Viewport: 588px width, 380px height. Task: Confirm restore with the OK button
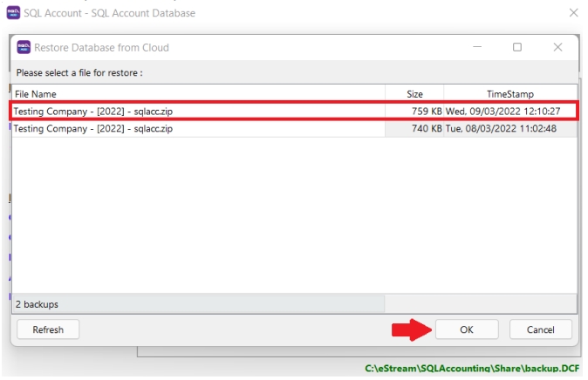tap(466, 329)
